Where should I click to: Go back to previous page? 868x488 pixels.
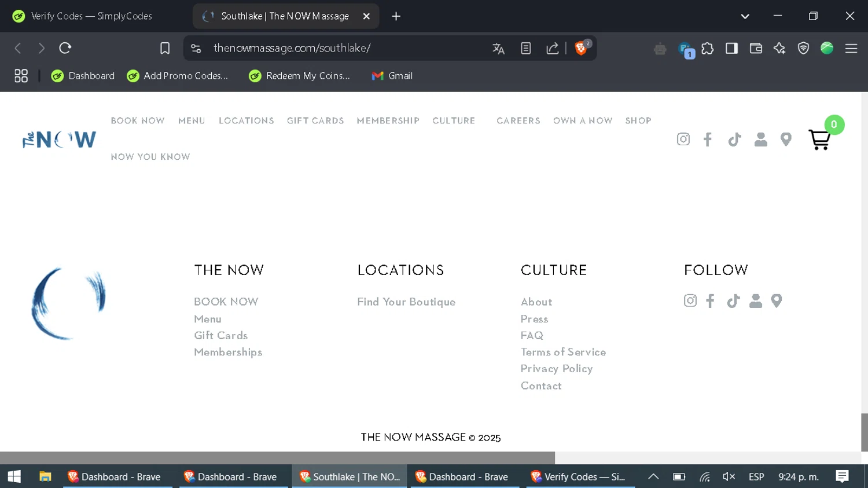18,48
